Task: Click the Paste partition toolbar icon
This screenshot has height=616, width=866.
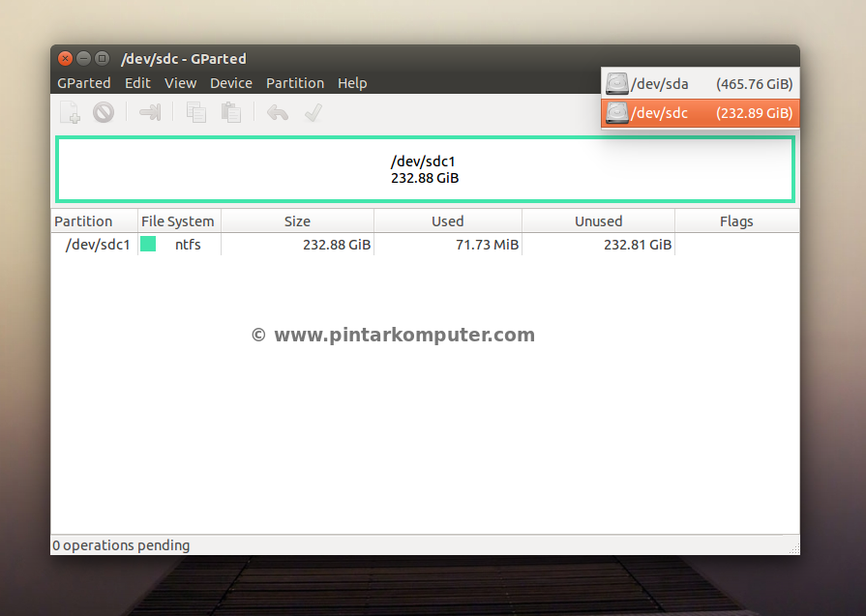Action: click(230, 113)
